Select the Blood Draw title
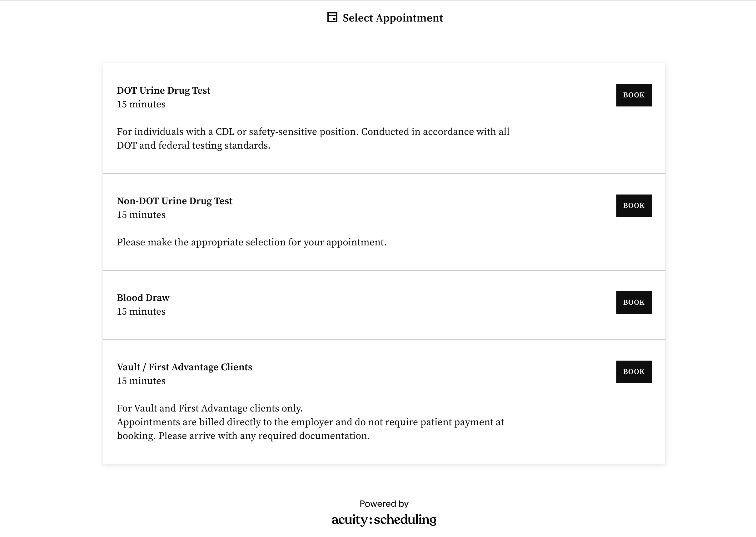The image size is (756, 537). [143, 298]
